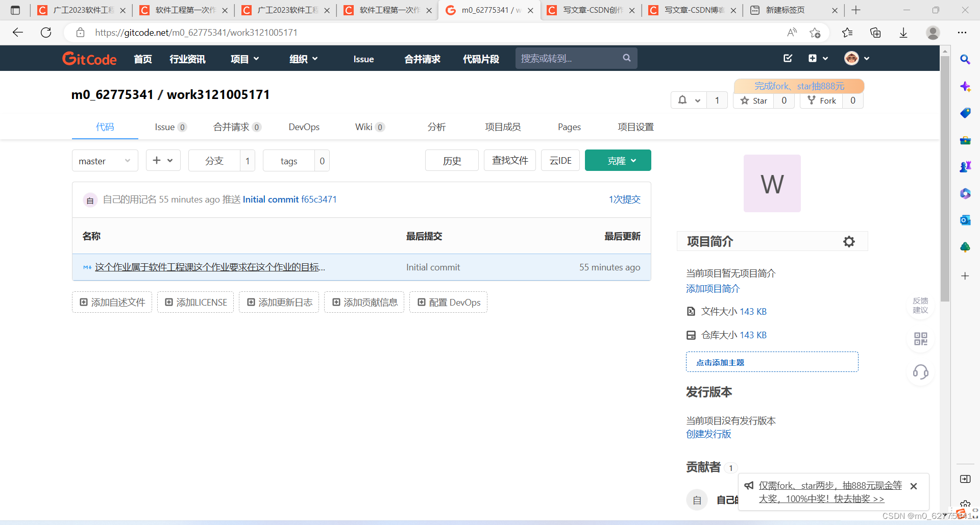This screenshot has width=980, height=525.
Task: Expand the notification settings chevron
Action: coord(697,101)
